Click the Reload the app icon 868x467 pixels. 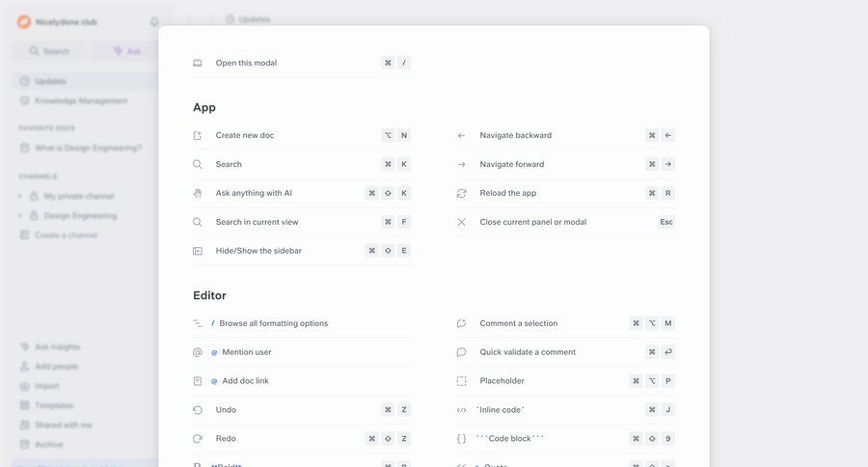click(x=461, y=193)
